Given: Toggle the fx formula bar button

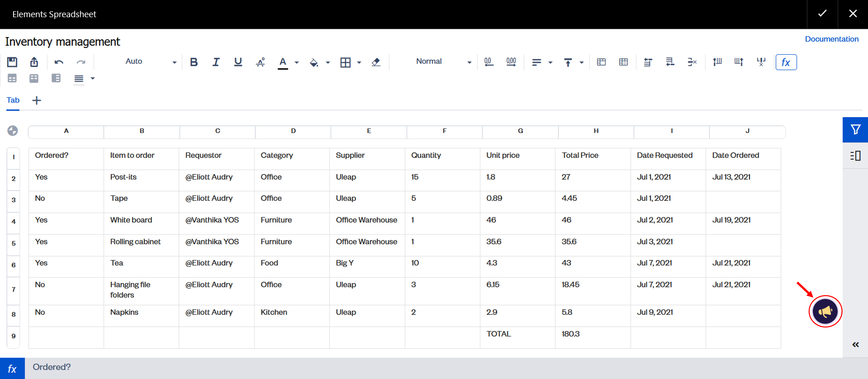Looking at the screenshot, I should [x=786, y=62].
